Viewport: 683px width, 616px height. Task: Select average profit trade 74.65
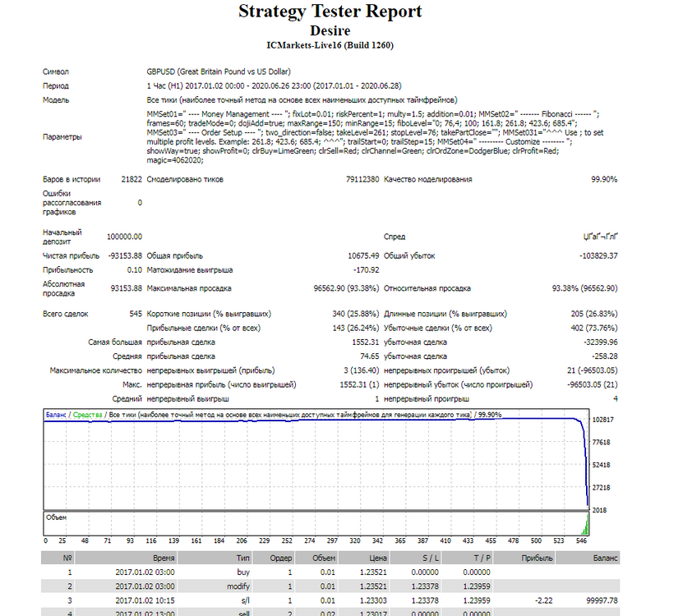[369, 356]
